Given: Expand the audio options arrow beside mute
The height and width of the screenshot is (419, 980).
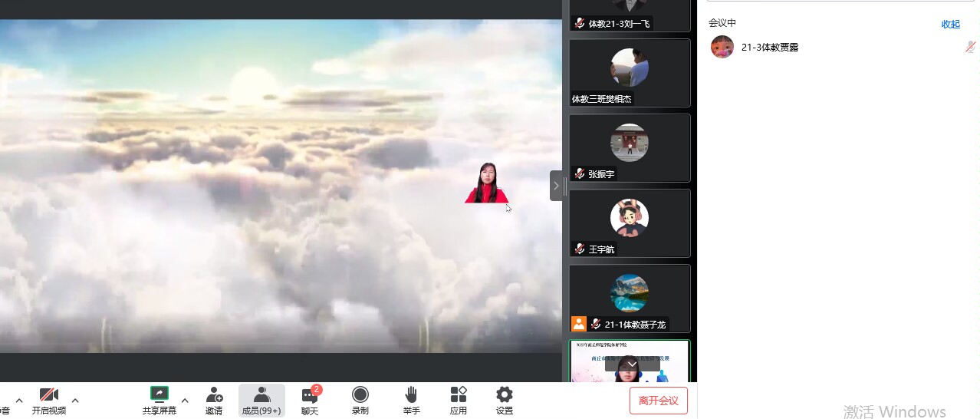Looking at the screenshot, I should pyautogui.click(x=19, y=400).
